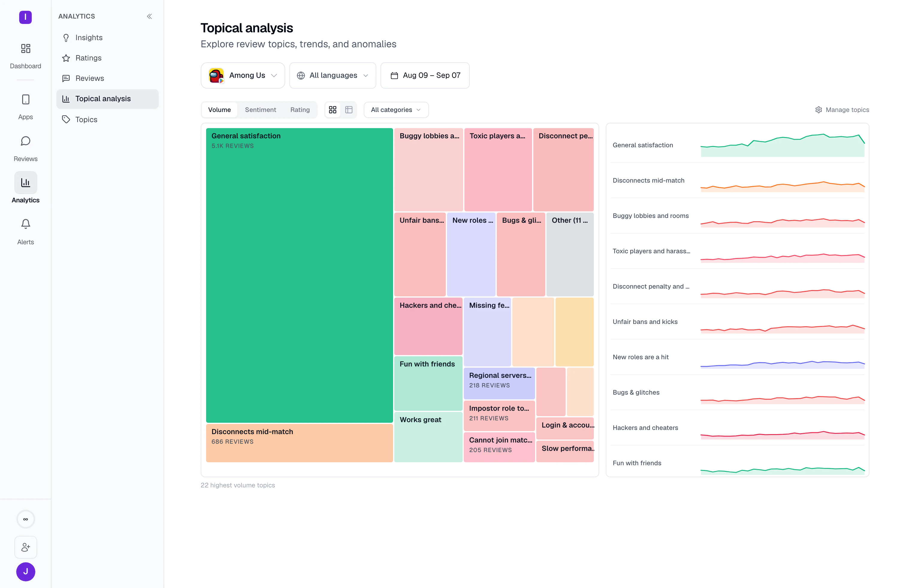
Task: Open the Alerts bell icon
Action: coord(25,224)
